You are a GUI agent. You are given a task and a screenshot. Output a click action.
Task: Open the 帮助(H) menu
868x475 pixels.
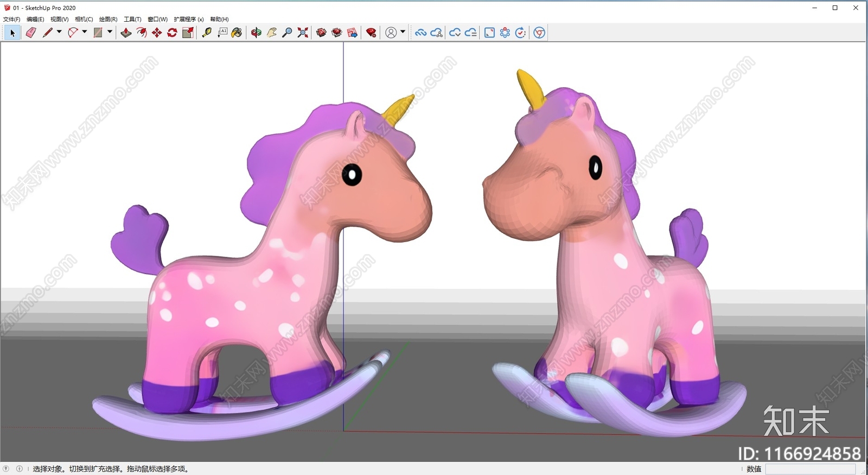[219, 19]
